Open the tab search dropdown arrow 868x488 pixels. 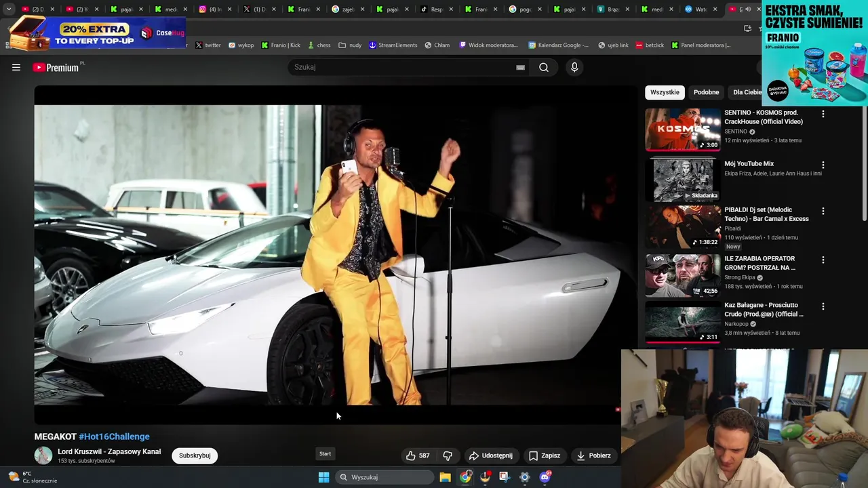tap(9, 9)
